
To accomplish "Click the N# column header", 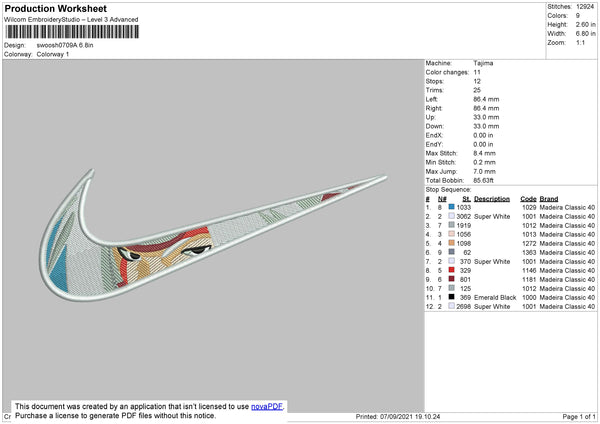I will pyautogui.click(x=442, y=199).
